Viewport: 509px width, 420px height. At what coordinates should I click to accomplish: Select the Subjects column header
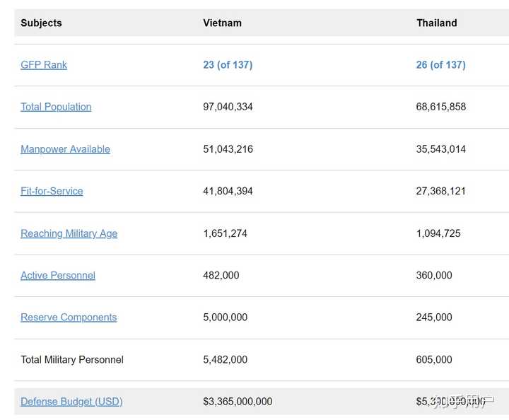click(41, 23)
